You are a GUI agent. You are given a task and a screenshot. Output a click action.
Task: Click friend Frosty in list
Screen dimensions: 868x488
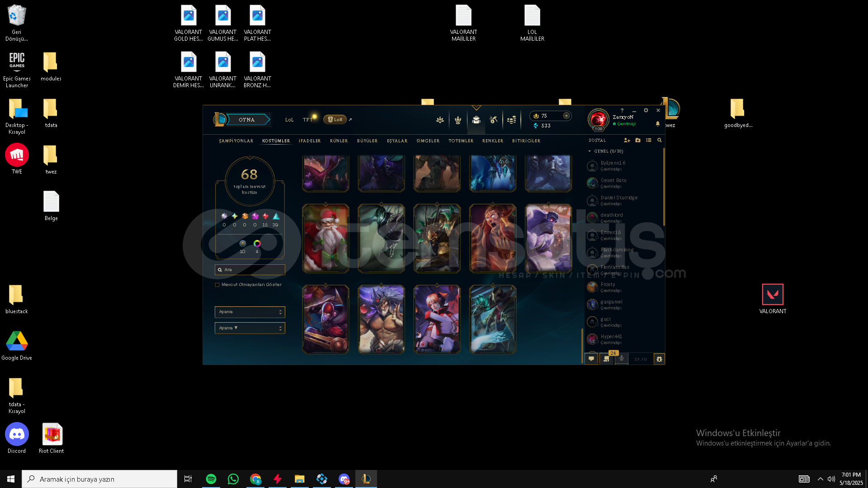623,287
